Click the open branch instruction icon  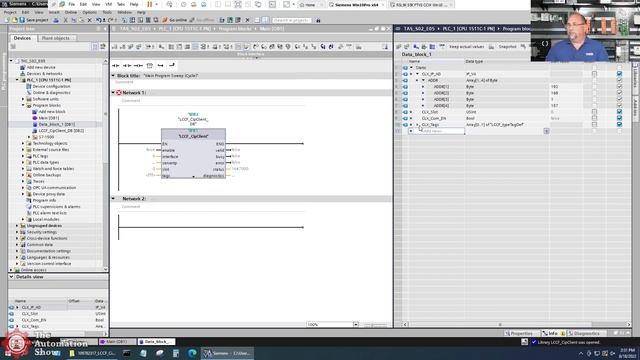point(161,65)
